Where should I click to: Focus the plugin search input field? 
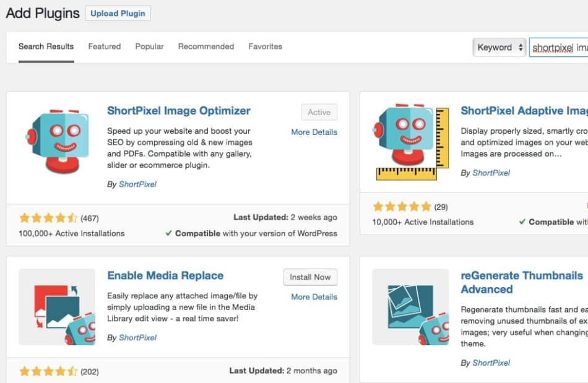pos(559,48)
